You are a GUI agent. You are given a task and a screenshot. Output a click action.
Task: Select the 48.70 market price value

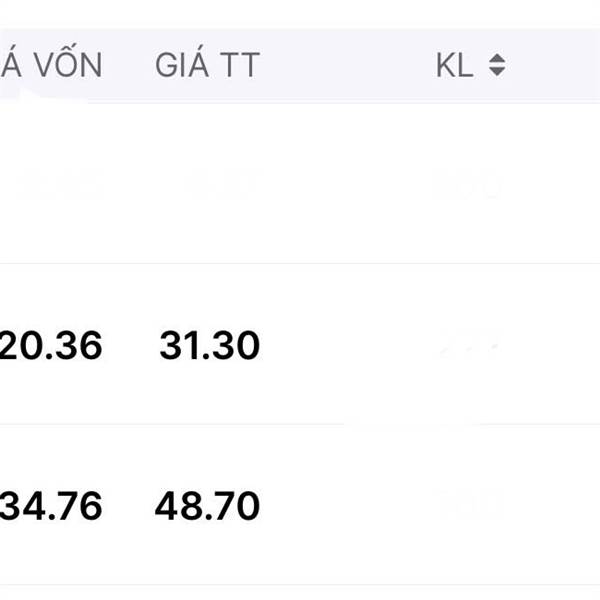click(207, 506)
